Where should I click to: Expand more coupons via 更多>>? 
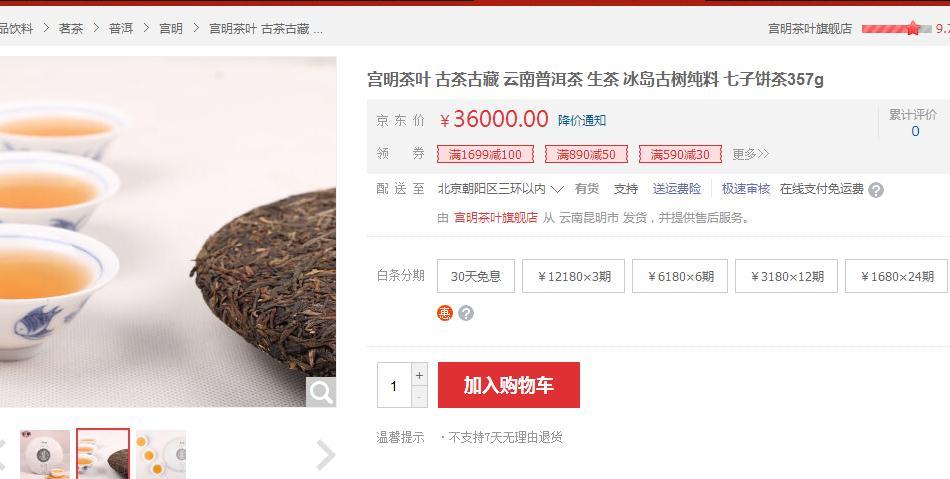[750, 154]
